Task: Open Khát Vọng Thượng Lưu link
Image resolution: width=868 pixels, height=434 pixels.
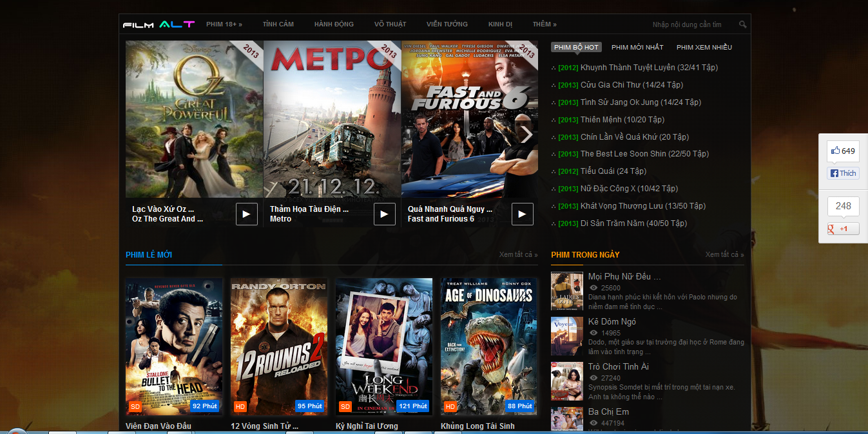Action: pos(643,205)
